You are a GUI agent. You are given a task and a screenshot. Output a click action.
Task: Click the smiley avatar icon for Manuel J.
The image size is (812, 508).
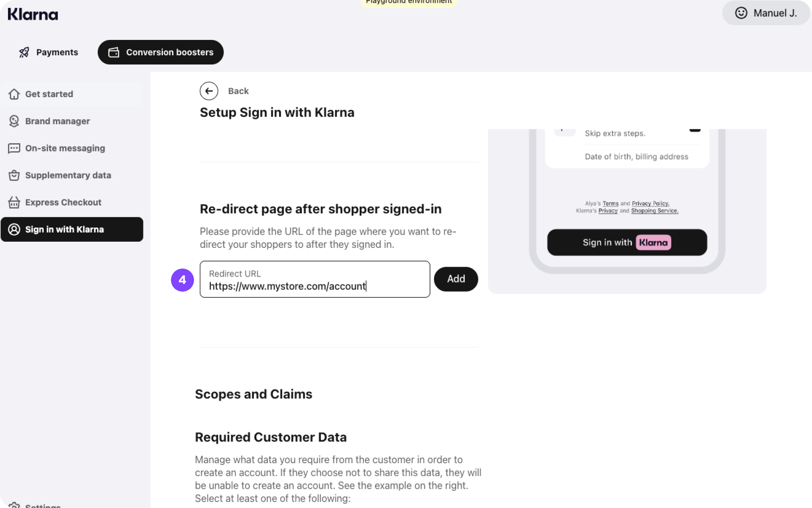[x=741, y=13]
